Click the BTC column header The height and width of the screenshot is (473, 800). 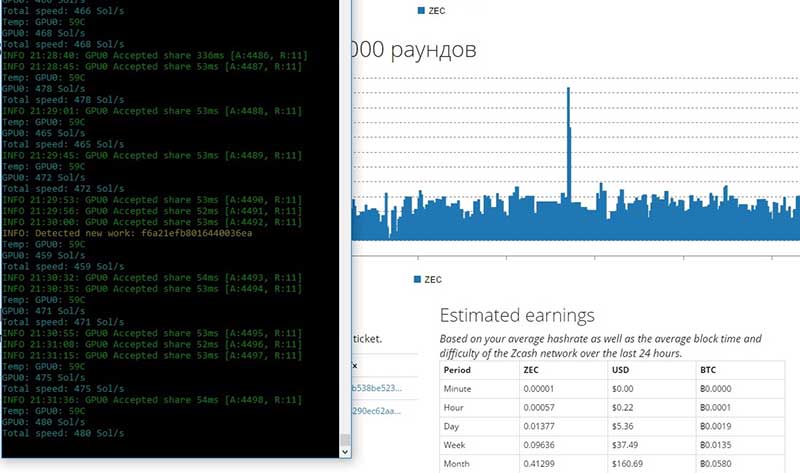710,369
